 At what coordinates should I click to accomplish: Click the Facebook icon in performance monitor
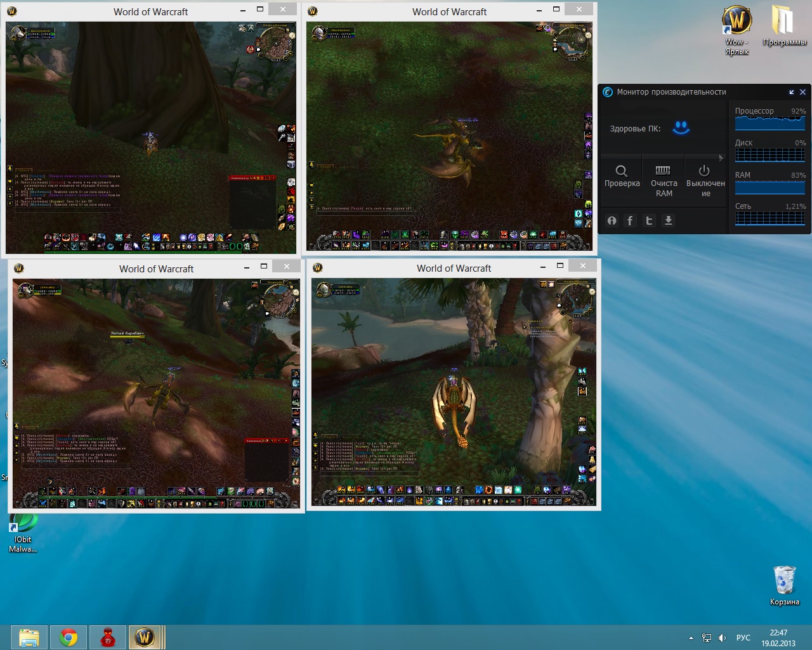point(630,221)
